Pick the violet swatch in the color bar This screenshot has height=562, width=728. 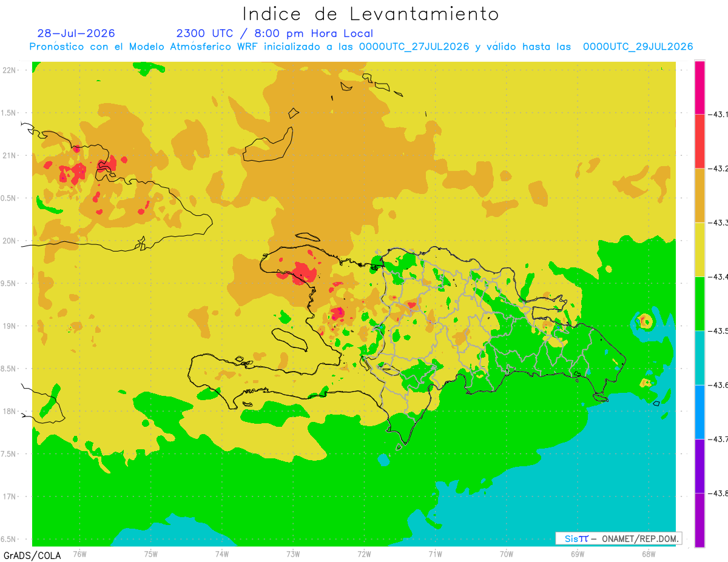click(x=699, y=466)
